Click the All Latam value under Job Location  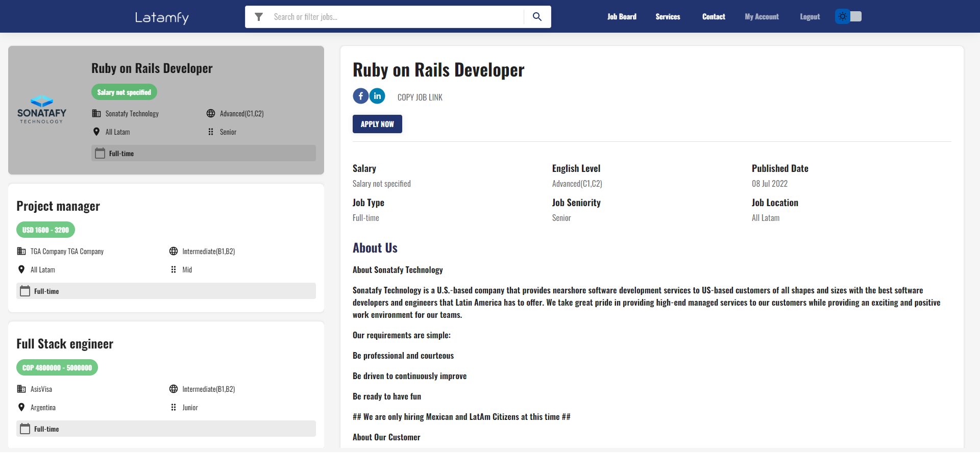pyautogui.click(x=765, y=218)
